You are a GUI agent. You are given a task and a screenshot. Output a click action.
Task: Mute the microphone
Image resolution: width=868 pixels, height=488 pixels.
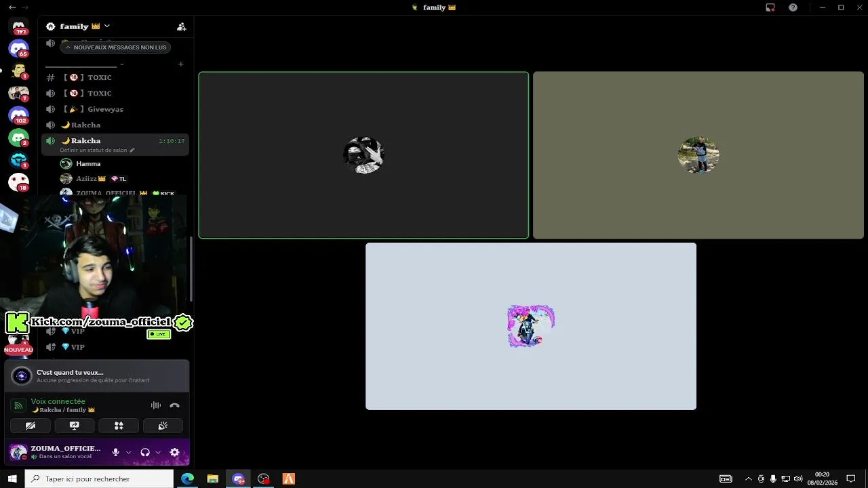(115, 452)
